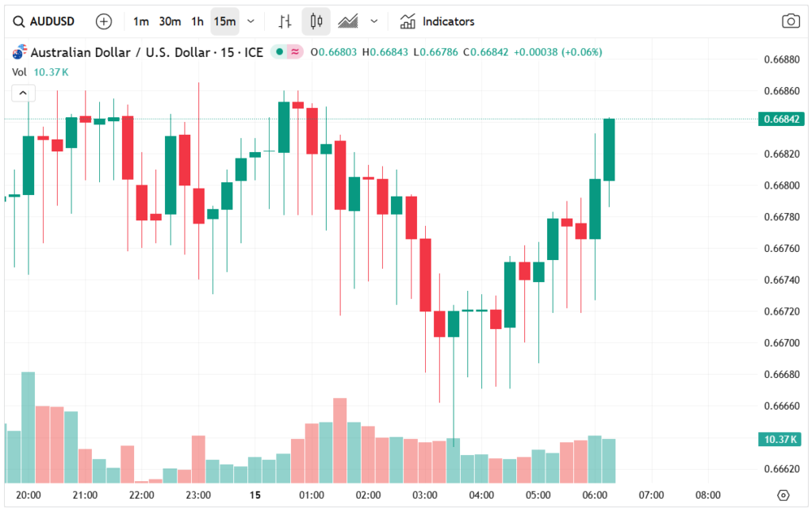Take a chart snapshot with camera icon
Viewport: 812px width, 512px height.
click(791, 21)
